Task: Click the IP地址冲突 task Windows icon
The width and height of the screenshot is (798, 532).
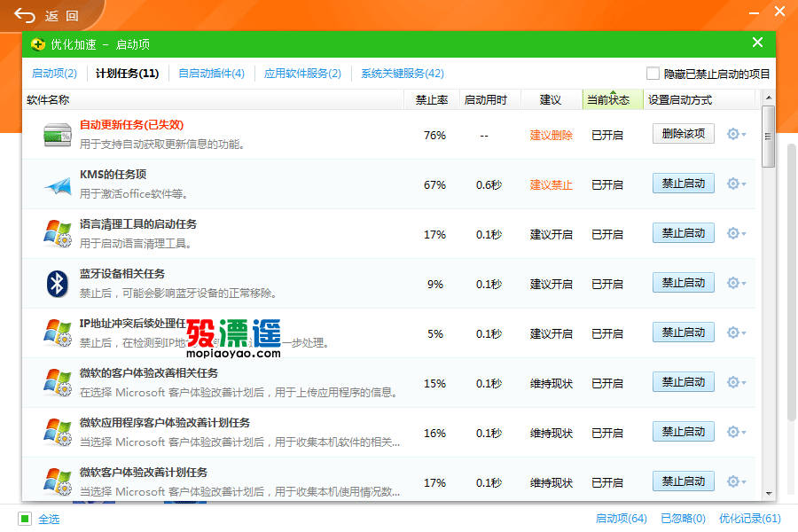Action: 58,333
